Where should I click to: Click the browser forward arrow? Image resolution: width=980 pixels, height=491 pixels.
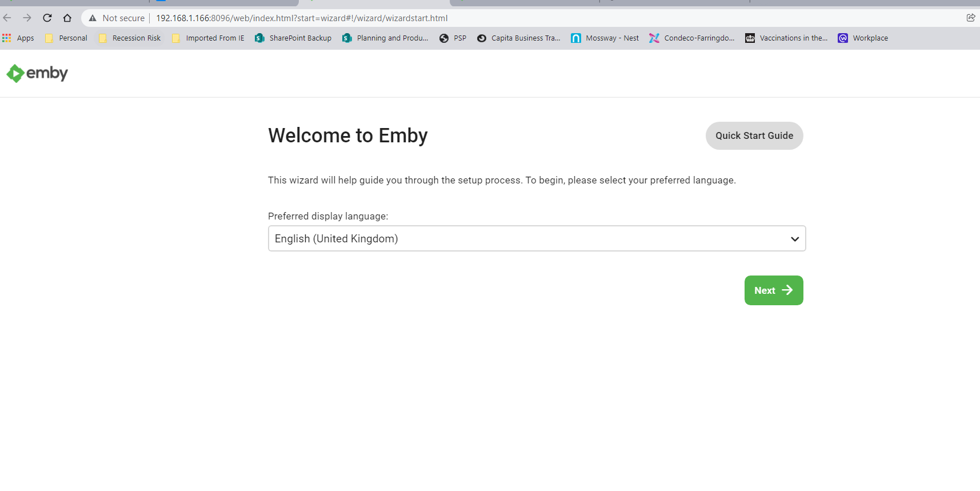click(x=27, y=18)
